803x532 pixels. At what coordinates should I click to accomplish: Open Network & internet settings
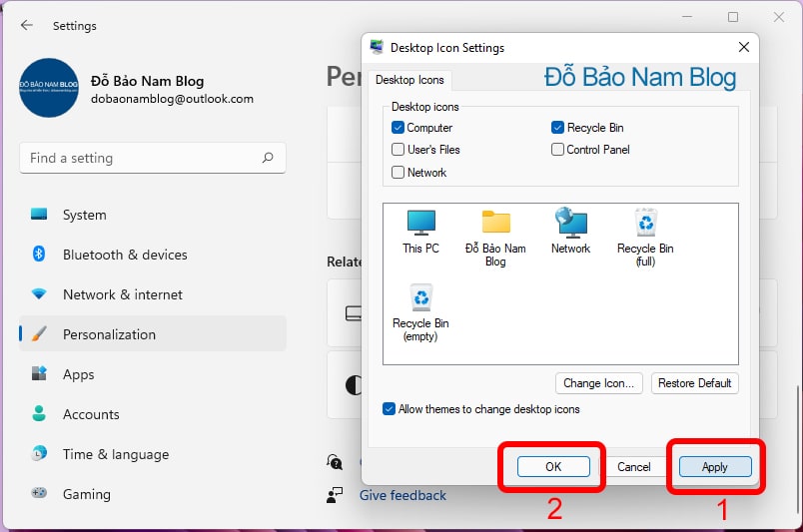pyautogui.click(x=153, y=294)
